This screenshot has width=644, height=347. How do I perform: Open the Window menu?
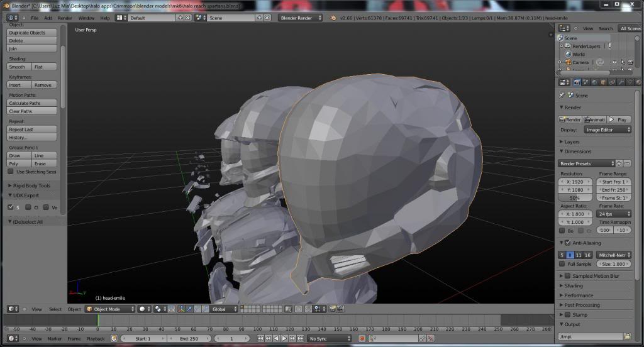pyautogui.click(x=86, y=18)
